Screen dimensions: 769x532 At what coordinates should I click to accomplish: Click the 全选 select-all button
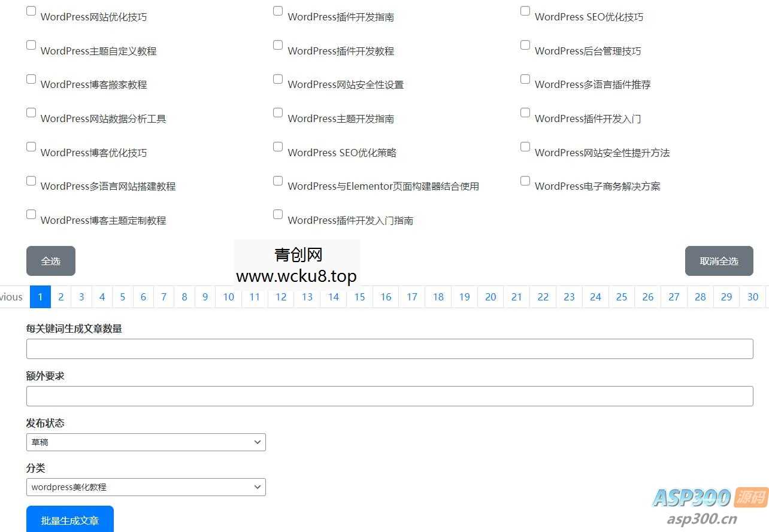click(x=50, y=260)
